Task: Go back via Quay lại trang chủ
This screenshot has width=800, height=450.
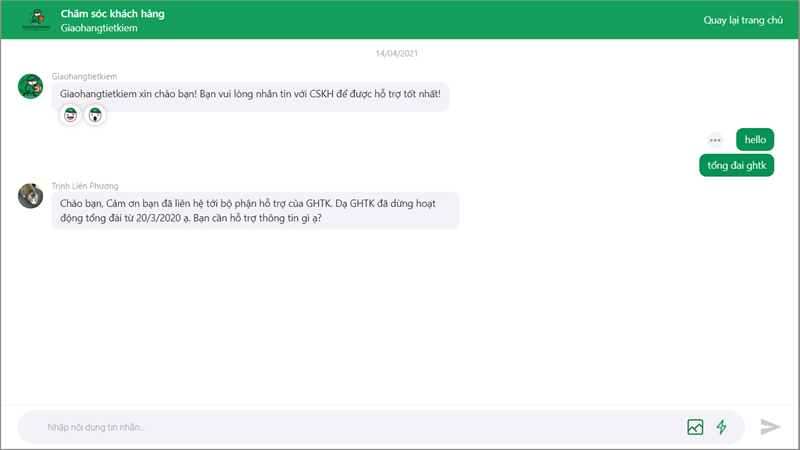Action: [742, 20]
